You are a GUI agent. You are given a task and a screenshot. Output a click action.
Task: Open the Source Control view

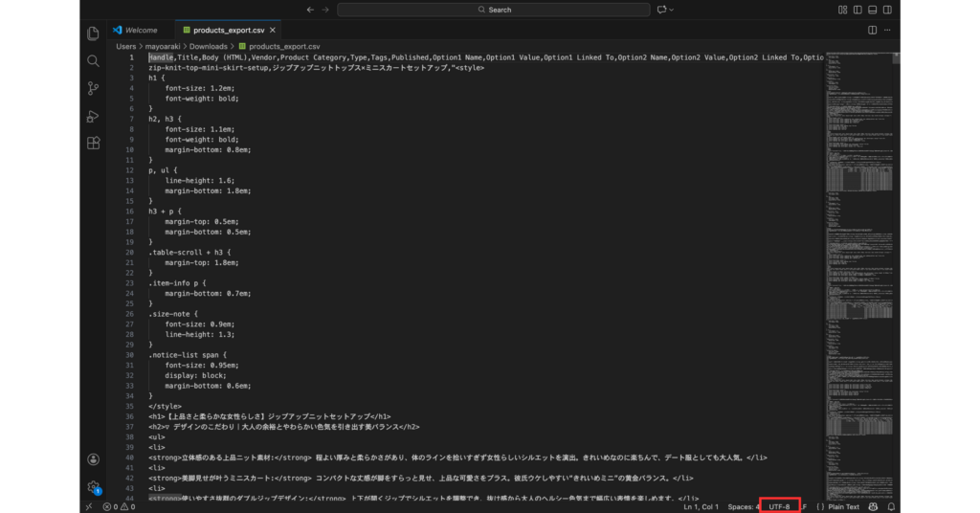(x=93, y=88)
